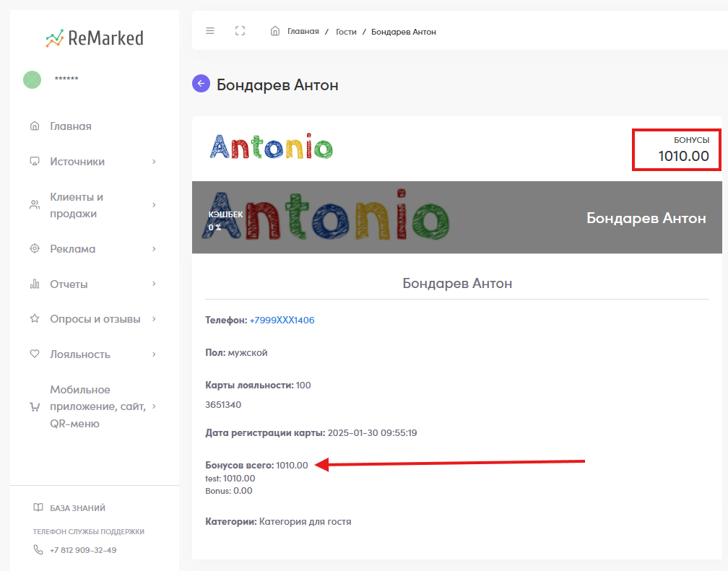The height and width of the screenshot is (571, 728).
Task: Click the Дата регистрации карты value
Action: 373,432
